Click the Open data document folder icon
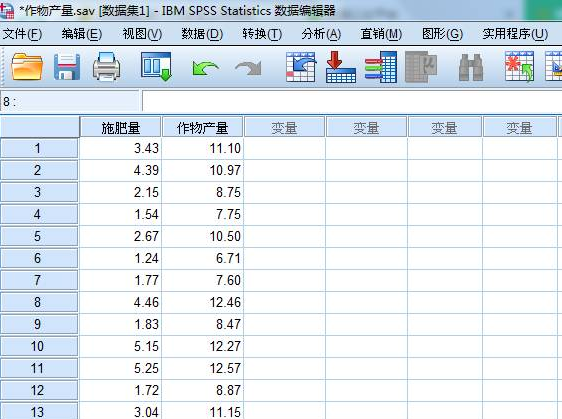Screen dimensions: 562x419 (x=27, y=67)
